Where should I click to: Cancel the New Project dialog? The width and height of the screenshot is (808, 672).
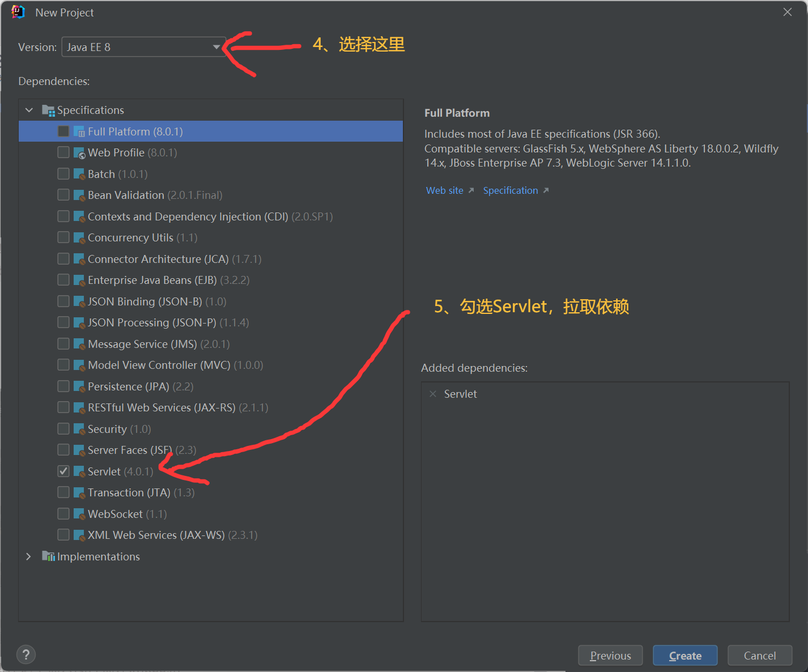click(x=760, y=656)
